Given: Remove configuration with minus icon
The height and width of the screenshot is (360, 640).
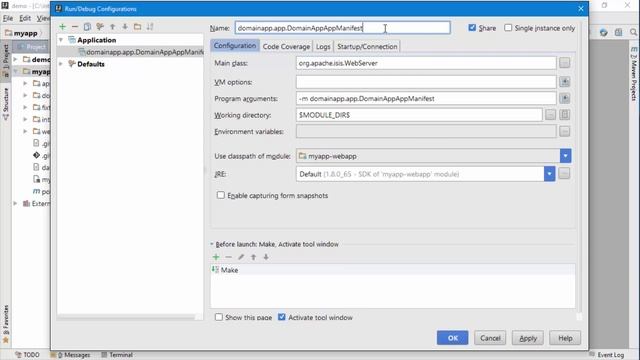Looking at the screenshot, I should [75, 27].
